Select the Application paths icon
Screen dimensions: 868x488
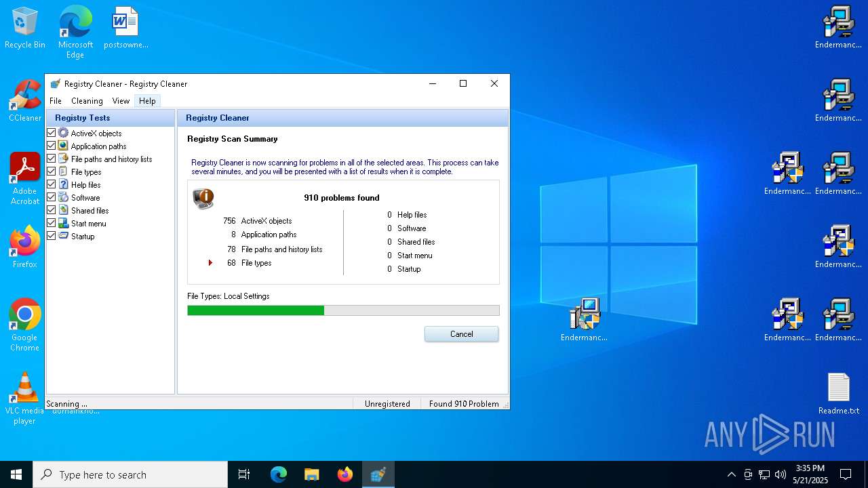[63, 146]
